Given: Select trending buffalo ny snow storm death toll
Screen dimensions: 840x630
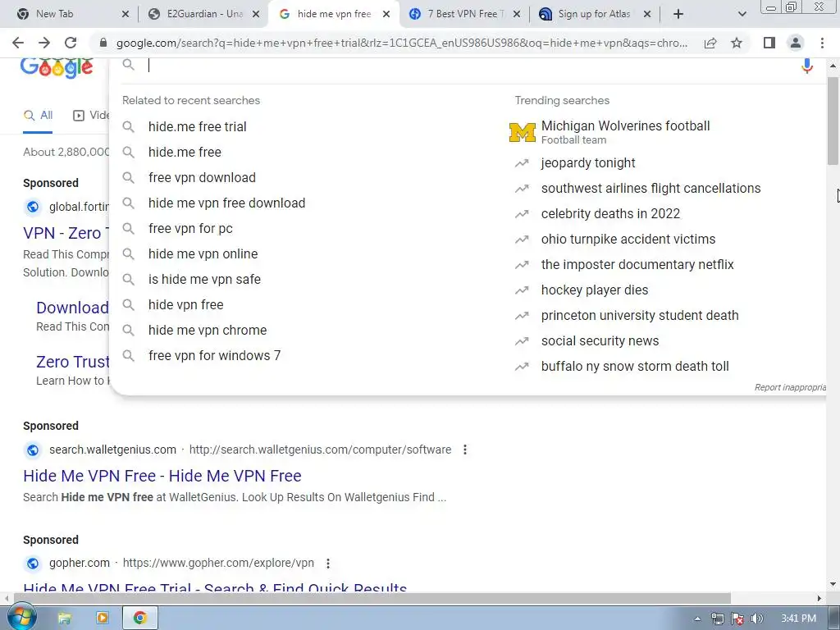Looking at the screenshot, I should tap(635, 367).
